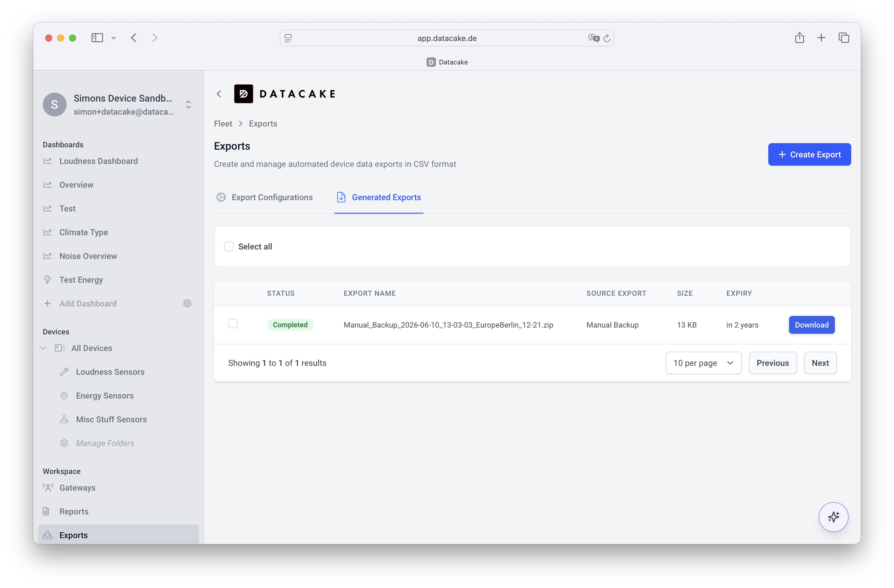Open the Energy Sensors folder
Image resolution: width=894 pixels, height=588 pixels.
click(105, 396)
